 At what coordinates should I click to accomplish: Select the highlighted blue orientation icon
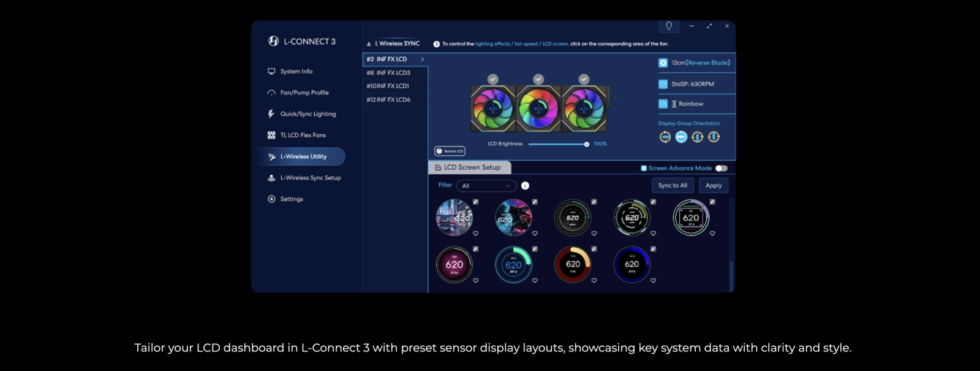click(x=681, y=137)
